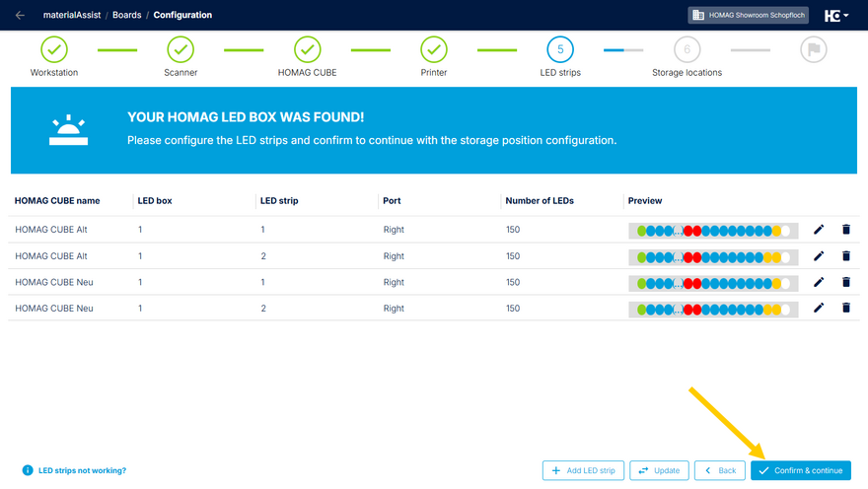
Task: Select the Configuration breadcrumb
Action: click(x=182, y=15)
